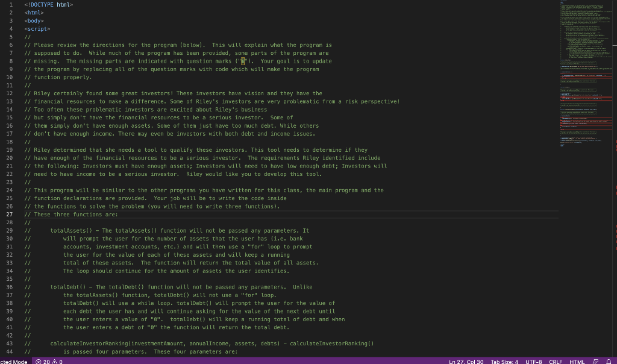Viewport: 617px width, 364px height.
Task: Open the encoding selector showing UTF-8
Action: (533, 361)
